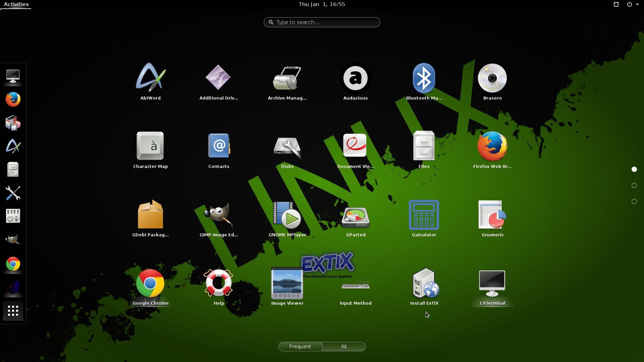
Task: Launch Disks utility
Action: tap(287, 150)
